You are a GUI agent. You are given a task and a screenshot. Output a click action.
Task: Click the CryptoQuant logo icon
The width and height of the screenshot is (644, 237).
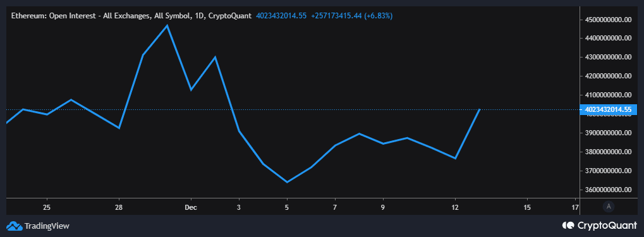point(568,226)
